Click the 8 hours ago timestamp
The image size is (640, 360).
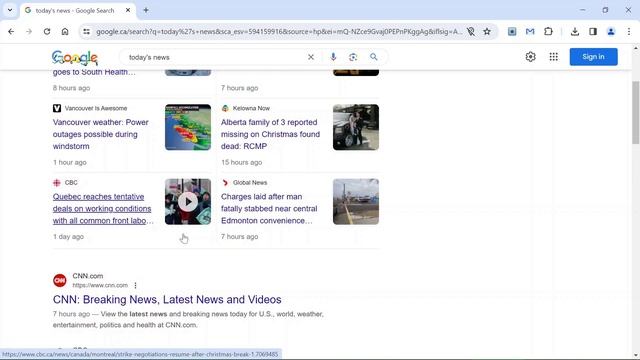pyautogui.click(x=71, y=88)
